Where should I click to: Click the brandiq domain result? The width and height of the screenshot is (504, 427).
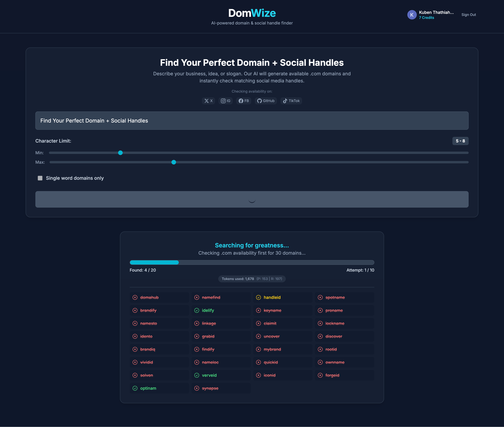[x=159, y=349]
